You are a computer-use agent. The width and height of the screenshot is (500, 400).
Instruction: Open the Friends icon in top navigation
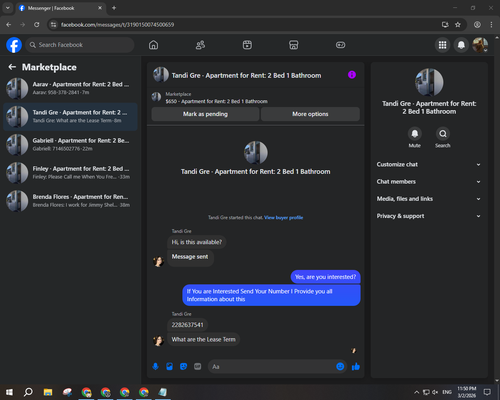point(200,45)
